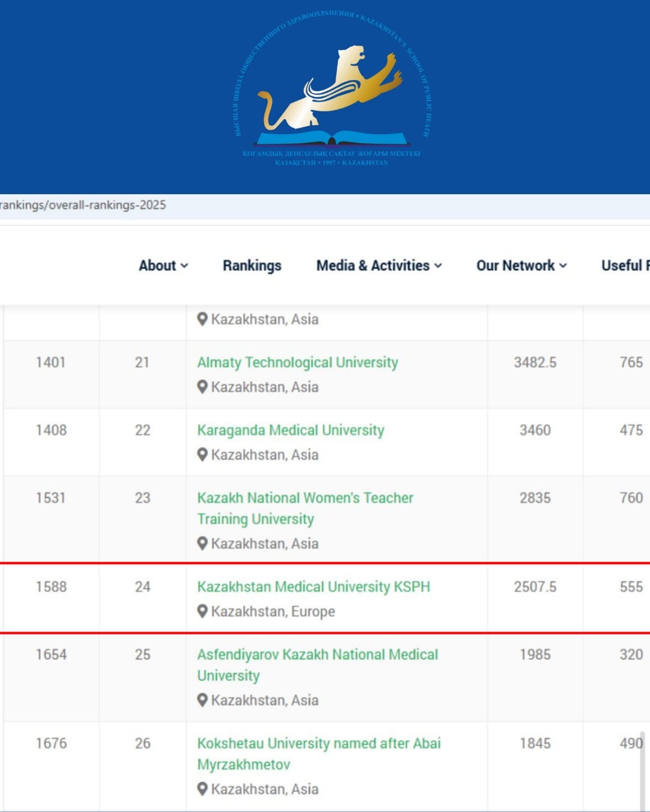Click the address bar URL text
650x812 pixels.
coord(83,205)
